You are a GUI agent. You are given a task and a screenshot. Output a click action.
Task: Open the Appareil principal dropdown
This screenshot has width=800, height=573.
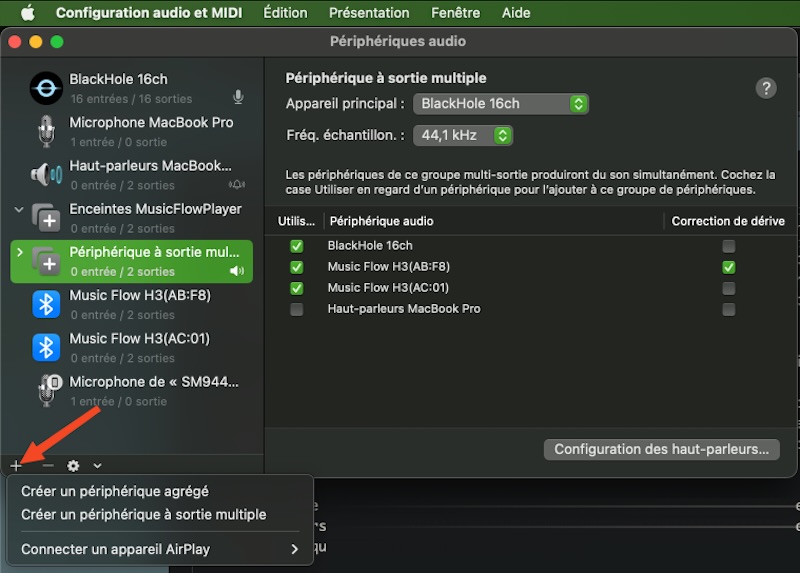point(501,104)
